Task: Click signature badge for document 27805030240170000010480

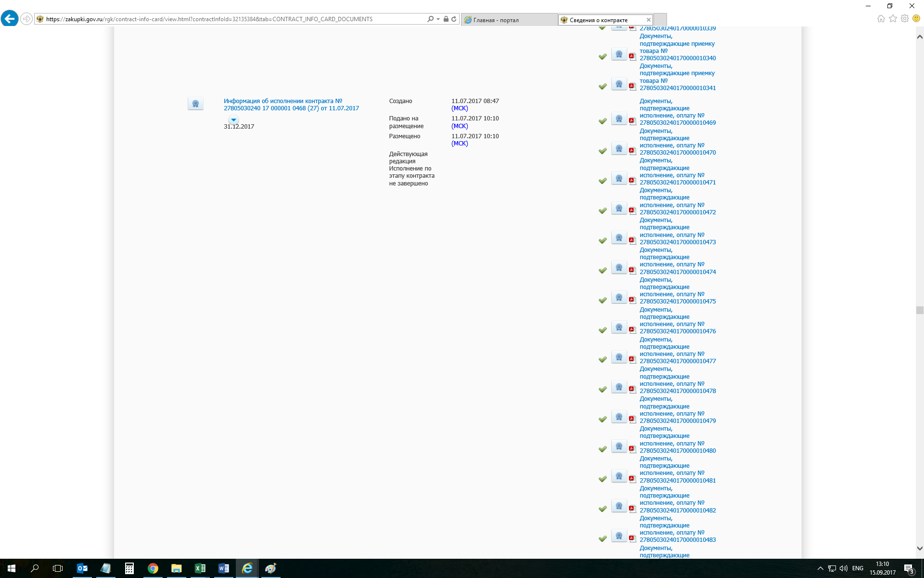Action: [x=619, y=447]
